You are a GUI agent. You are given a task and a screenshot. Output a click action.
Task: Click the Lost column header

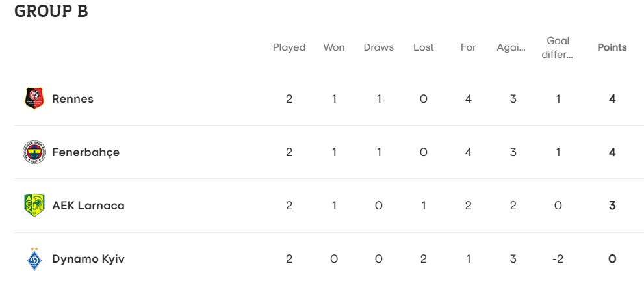coord(424,47)
